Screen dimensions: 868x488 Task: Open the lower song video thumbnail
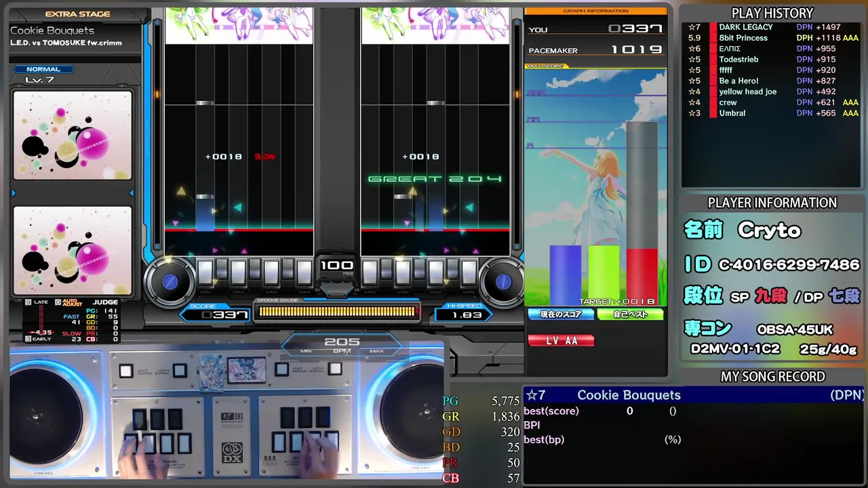[x=73, y=250]
